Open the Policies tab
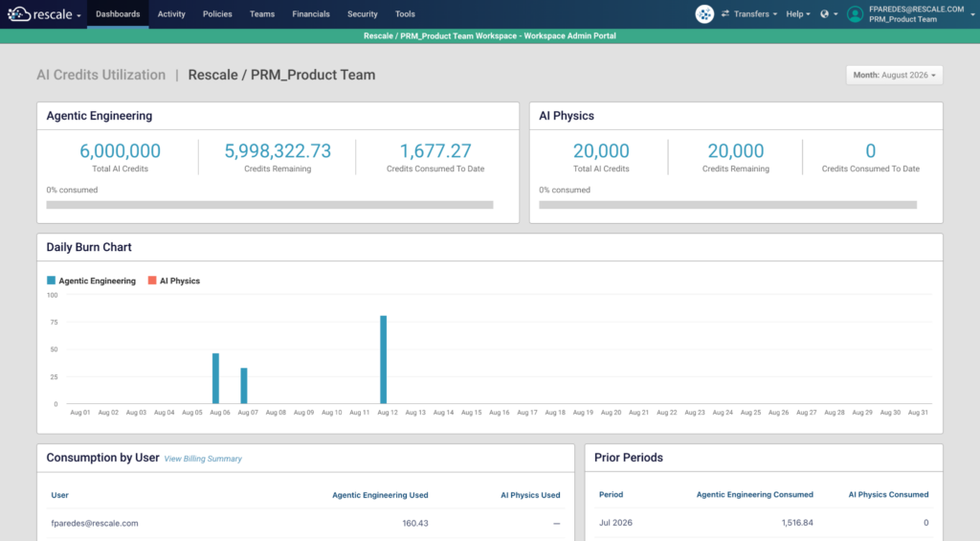Screen dimensions: 980x541 (x=217, y=13)
